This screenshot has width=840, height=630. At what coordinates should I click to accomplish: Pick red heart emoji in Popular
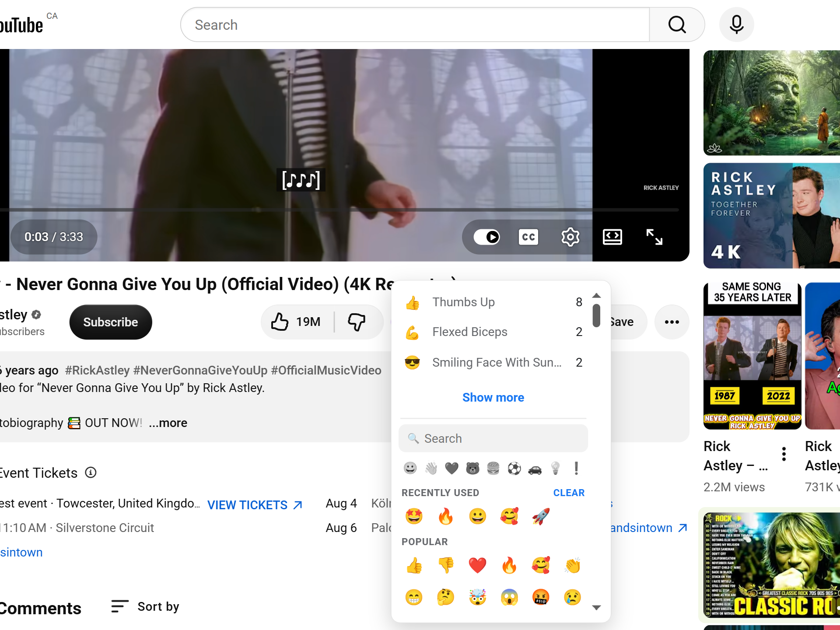(477, 565)
